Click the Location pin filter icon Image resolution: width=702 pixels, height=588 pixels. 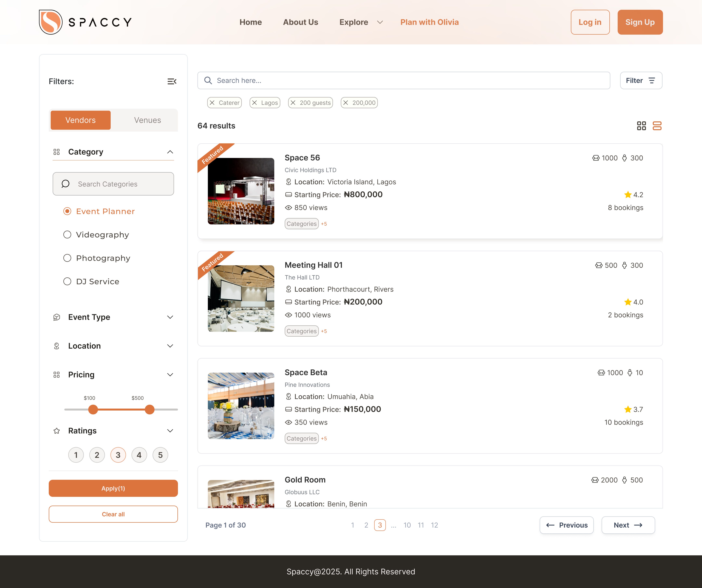57,346
